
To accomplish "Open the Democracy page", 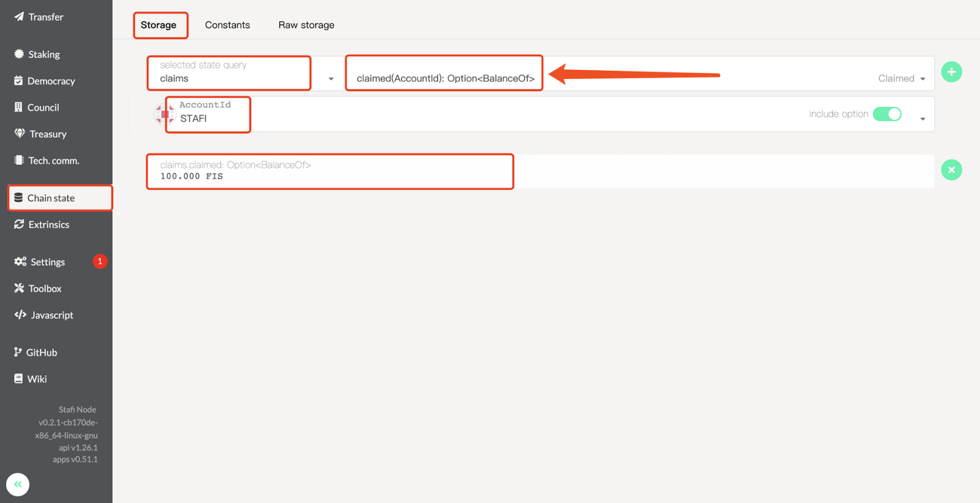I will 51,81.
